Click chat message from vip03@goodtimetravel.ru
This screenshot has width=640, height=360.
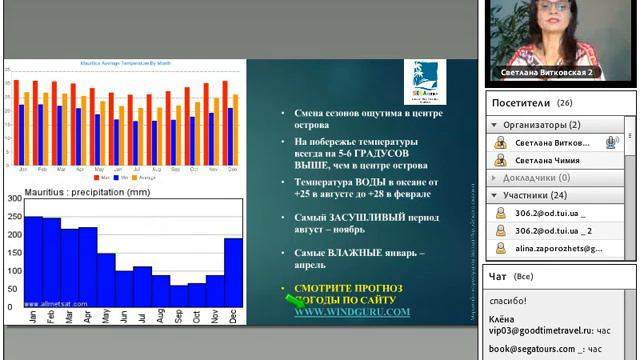coord(549,325)
